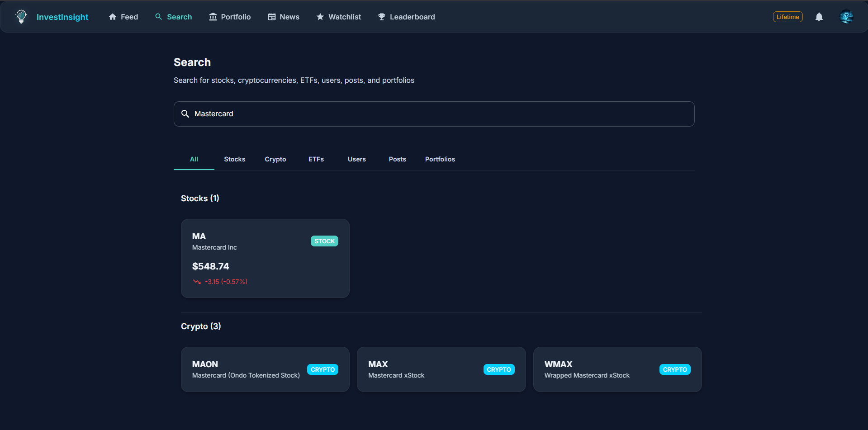Screen dimensions: 868x430
Task: Click inside the Mastercard search input field
Action: point(407,113)
